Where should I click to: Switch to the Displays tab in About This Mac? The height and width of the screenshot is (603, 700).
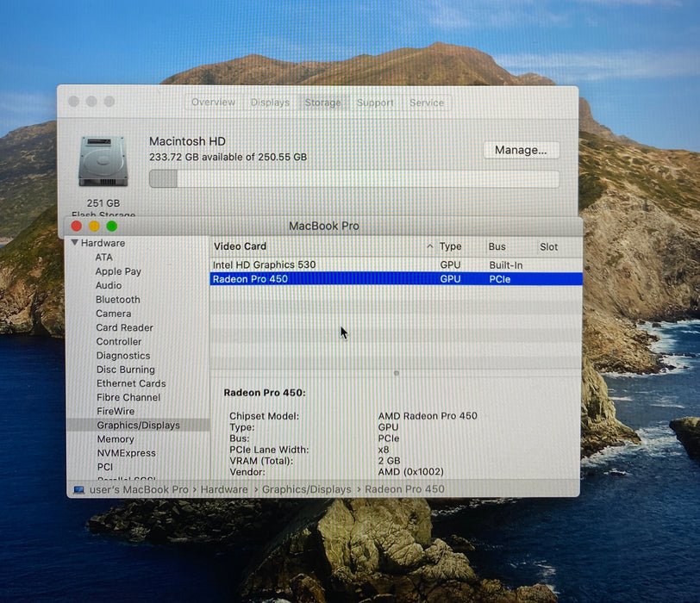270,103
